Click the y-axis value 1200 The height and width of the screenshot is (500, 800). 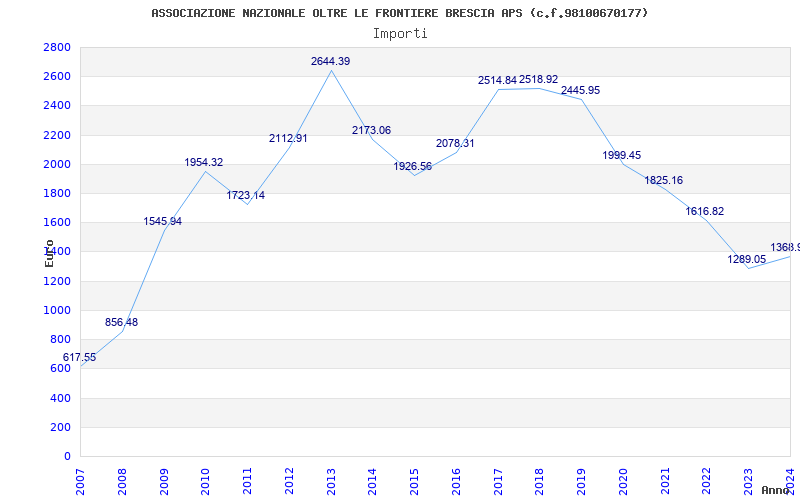[57, 281]
